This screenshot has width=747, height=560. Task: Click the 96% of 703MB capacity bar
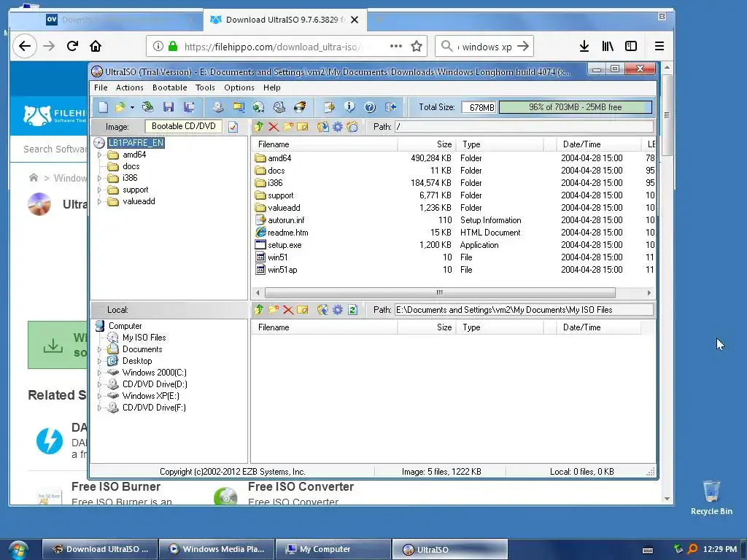576,107
